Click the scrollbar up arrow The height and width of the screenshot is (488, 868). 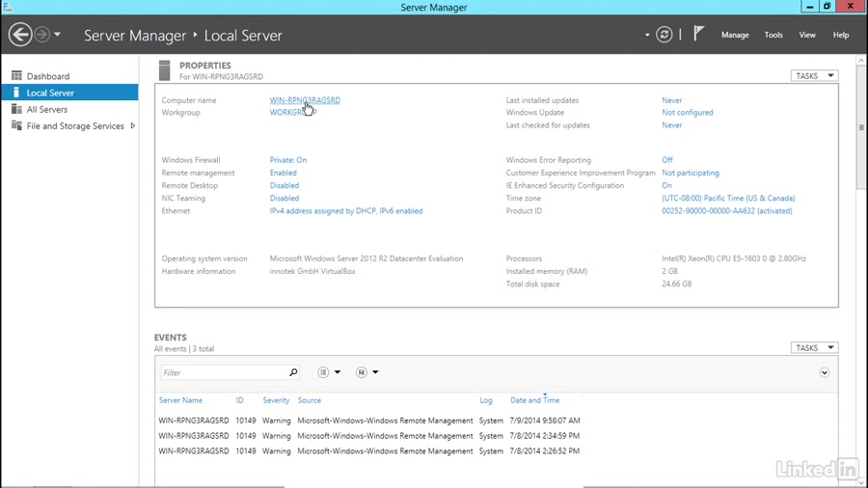[x=861, y=60]
